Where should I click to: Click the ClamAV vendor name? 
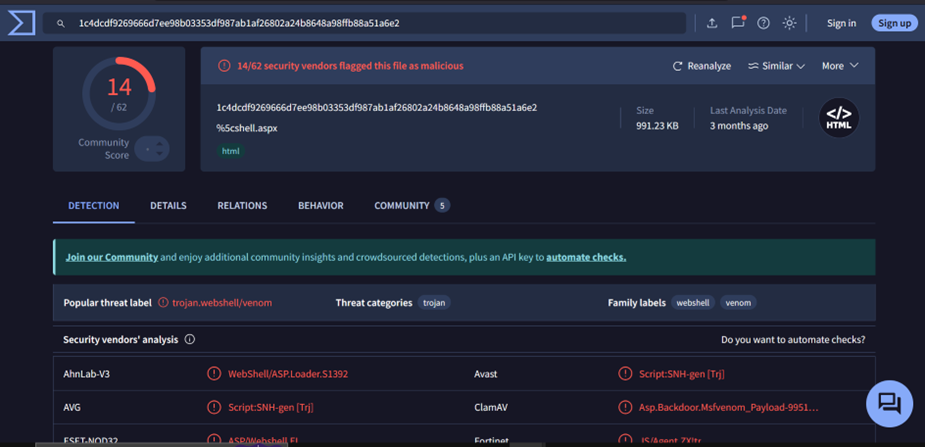pos(491,407)
